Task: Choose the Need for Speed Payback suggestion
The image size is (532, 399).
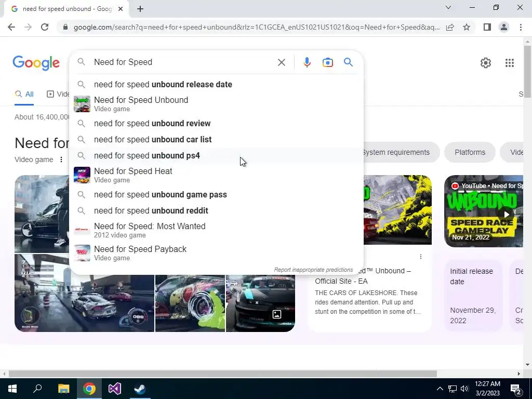Action: tap(217, 253)
